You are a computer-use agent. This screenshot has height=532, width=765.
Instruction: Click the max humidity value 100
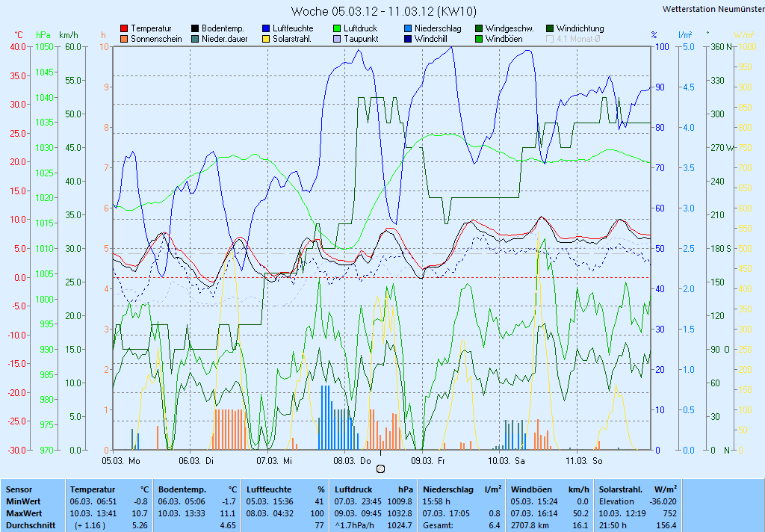tap(317, 513)
